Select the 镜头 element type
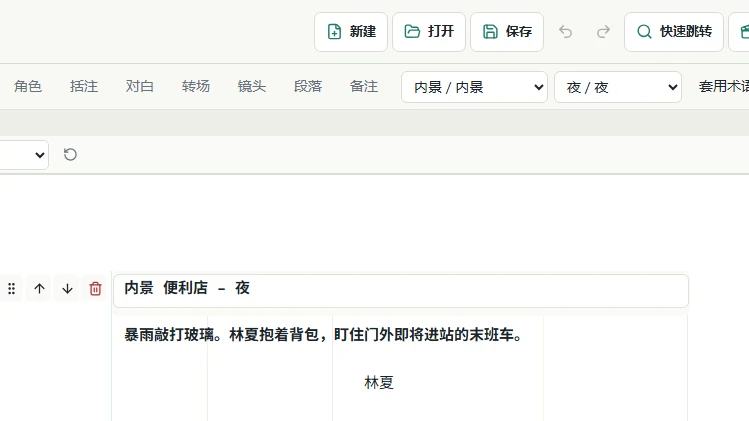 [x=252, y=86]
